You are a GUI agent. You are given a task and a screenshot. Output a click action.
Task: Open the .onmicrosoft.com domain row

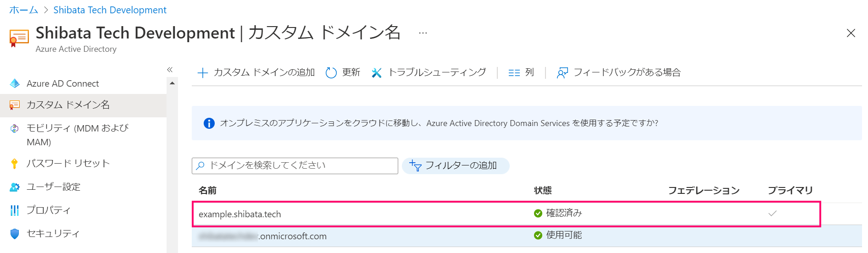[x=527, y=236]
